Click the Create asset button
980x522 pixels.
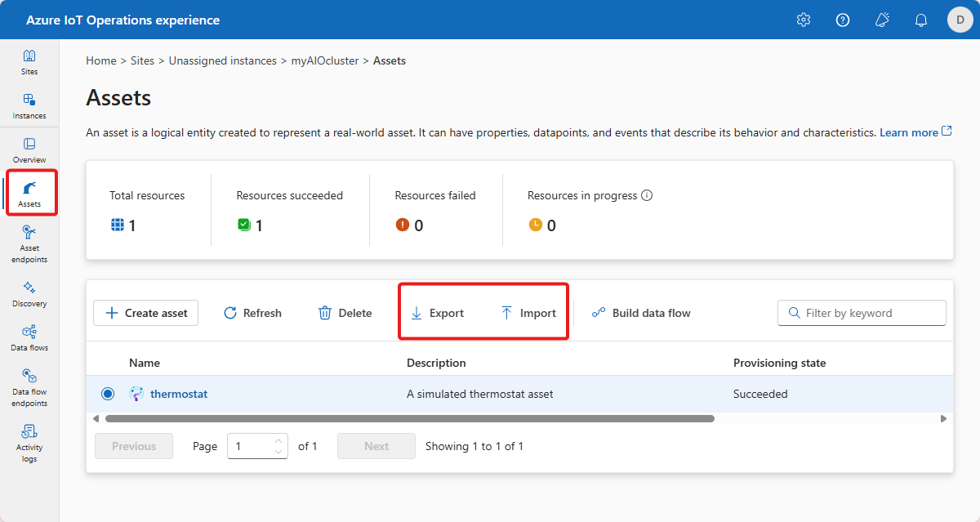click(x=146, y=313)
